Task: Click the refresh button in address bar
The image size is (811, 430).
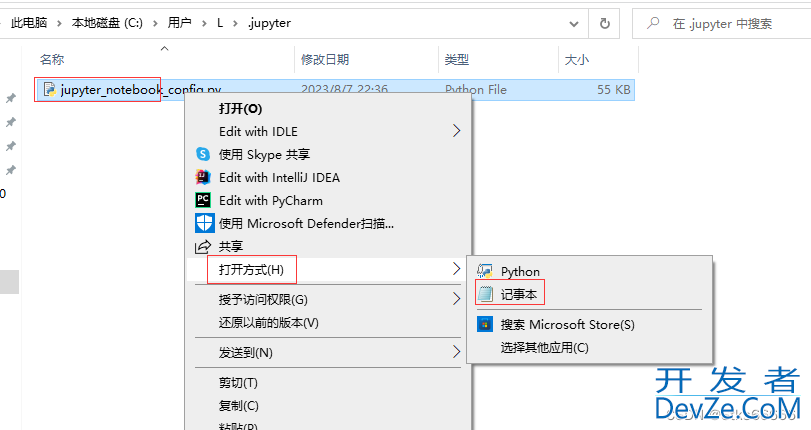Action: click(x=604, y=23)
